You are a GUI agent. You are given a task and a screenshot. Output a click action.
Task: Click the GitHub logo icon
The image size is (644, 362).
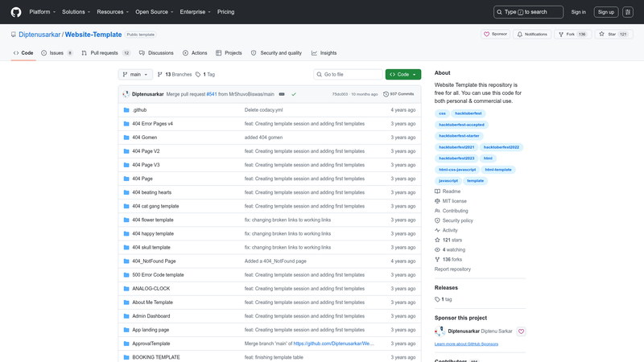(x=16, y=12)
